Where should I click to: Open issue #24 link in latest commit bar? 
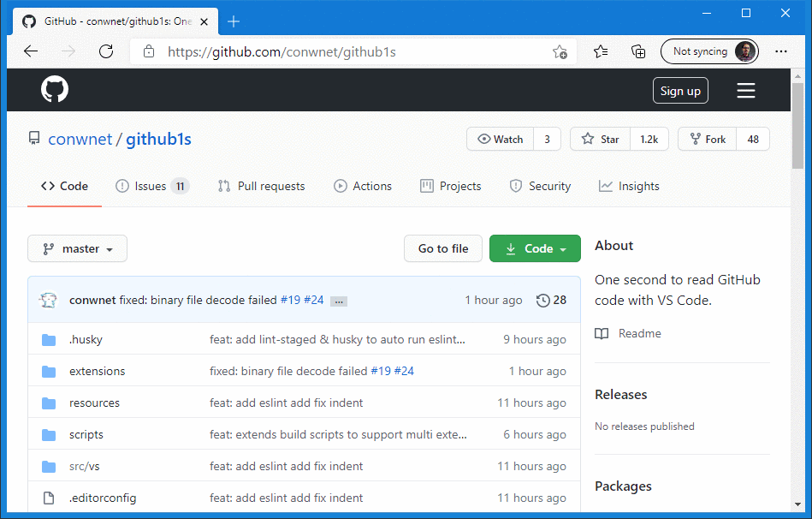(x=314, y=301)
